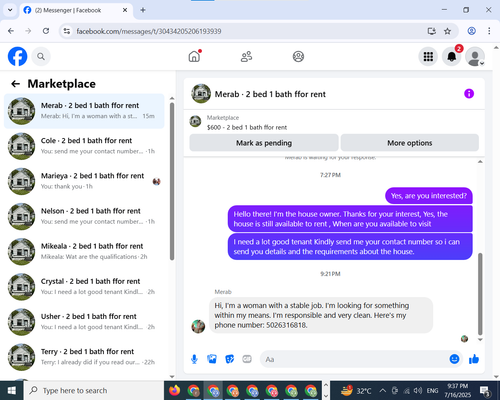Open Windows notification center icon
This screenshot has width=500, height=400.
(x=485, y=390)
